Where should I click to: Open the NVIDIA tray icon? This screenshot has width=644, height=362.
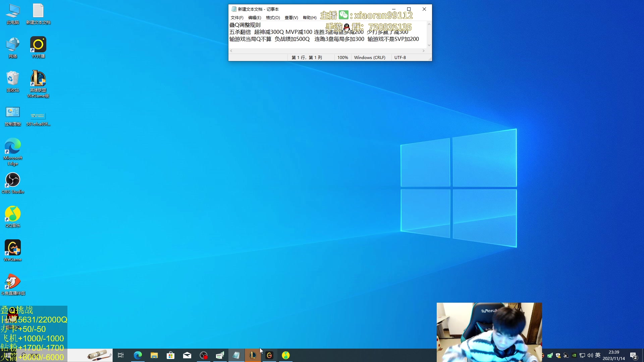click(x=574, y=355)
